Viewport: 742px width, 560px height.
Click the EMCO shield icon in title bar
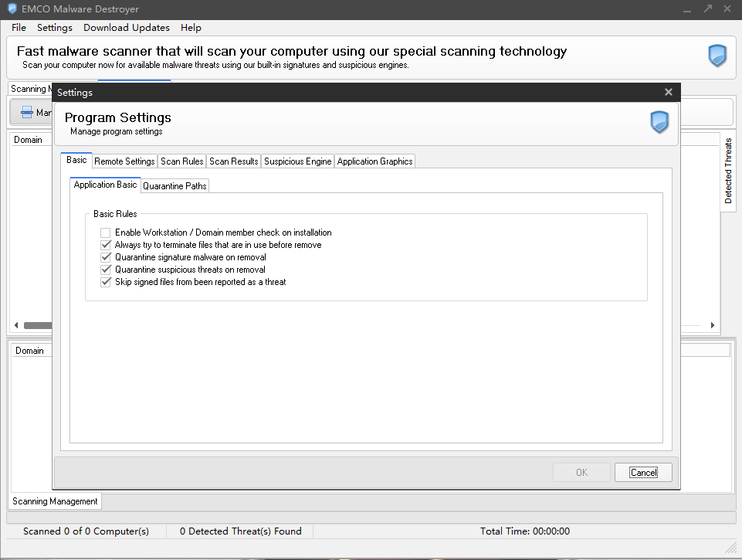12,9
